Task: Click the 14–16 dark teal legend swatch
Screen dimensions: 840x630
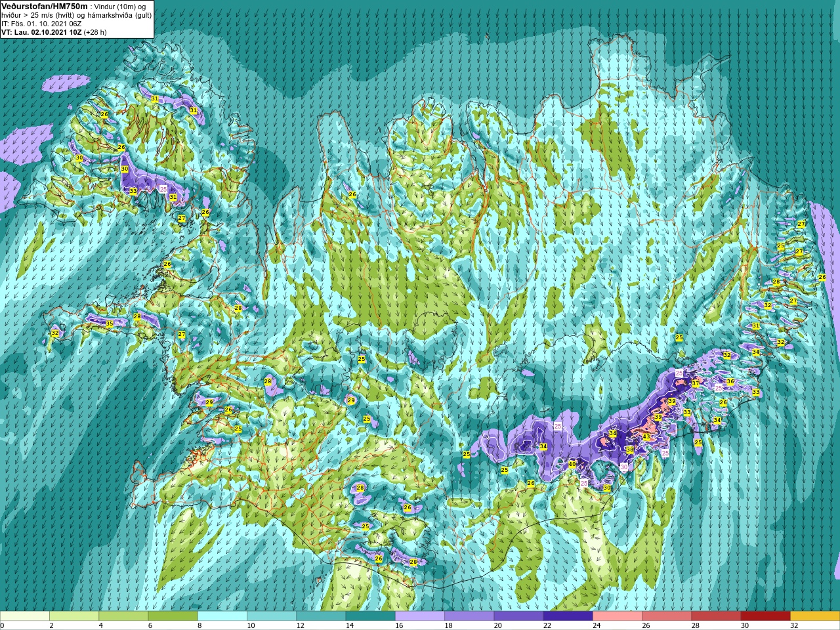Action: click(x=370, y=616)
